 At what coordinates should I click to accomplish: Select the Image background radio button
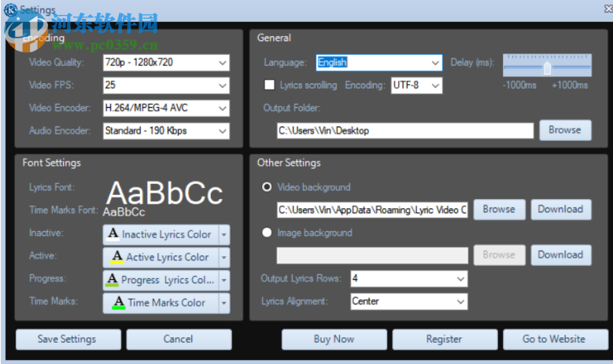click(267, 233)
